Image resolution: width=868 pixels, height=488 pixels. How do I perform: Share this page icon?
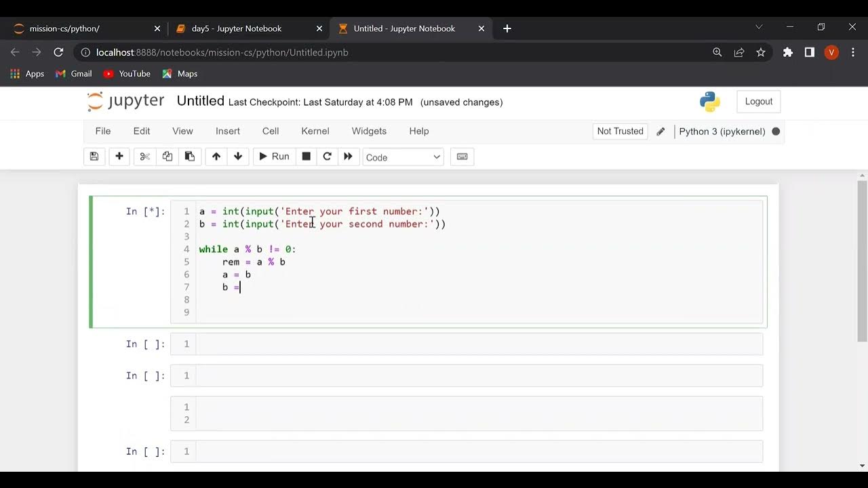tap(739, 52)
